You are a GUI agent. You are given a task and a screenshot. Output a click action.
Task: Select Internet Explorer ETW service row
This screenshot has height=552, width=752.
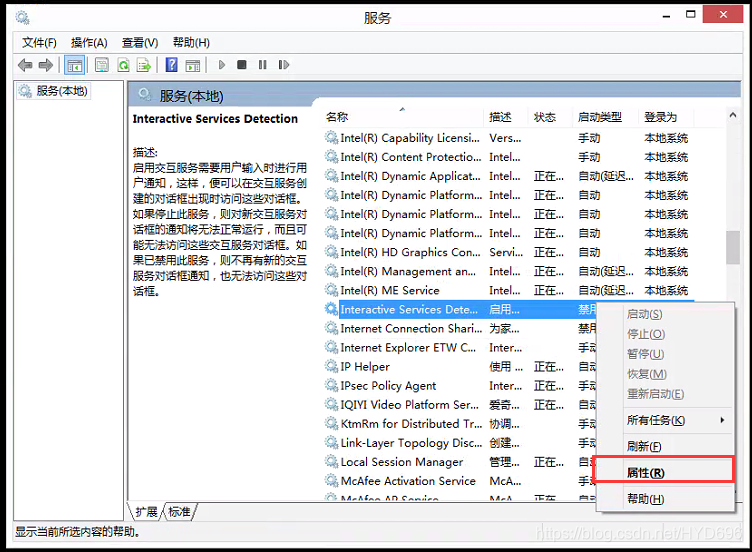coord(460,347)
